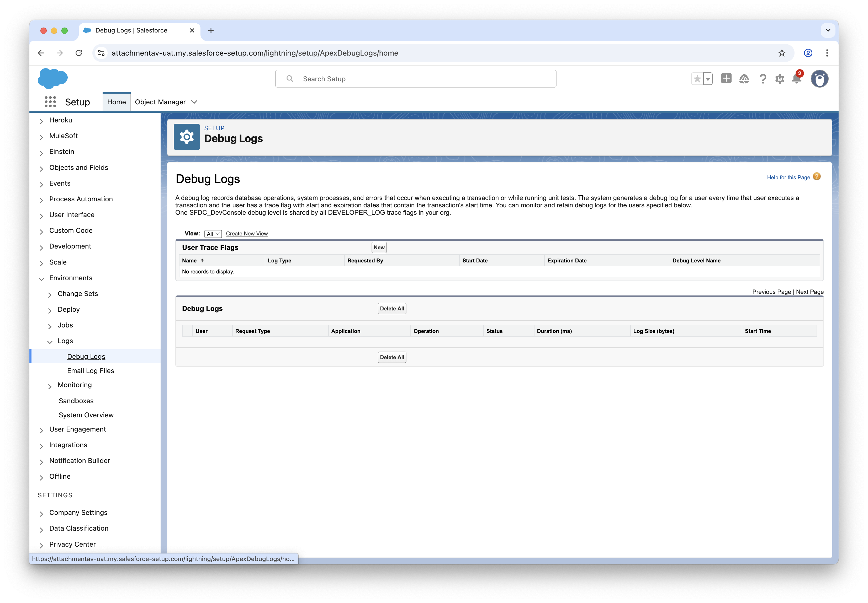Click the Salesforce Help question mark icon

763,79
